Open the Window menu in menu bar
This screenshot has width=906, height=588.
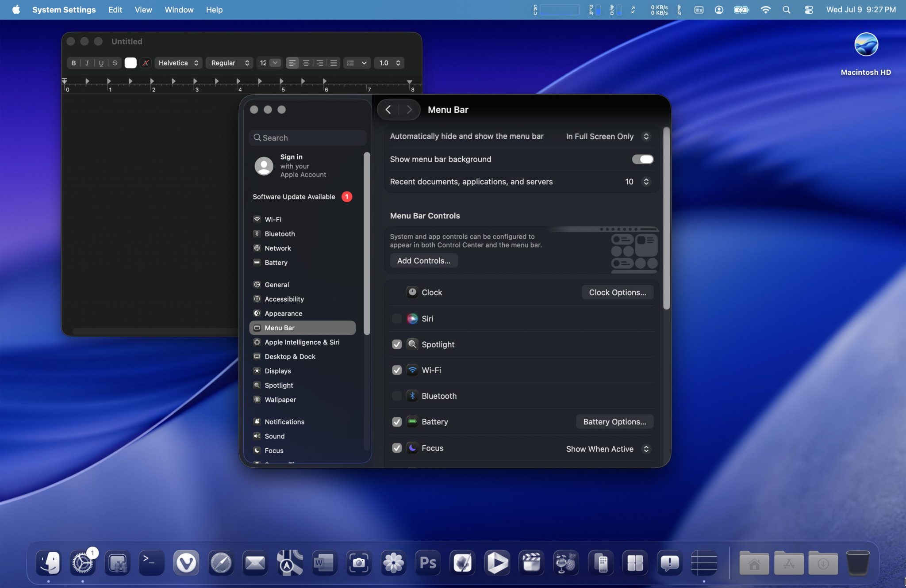point(179,10)
